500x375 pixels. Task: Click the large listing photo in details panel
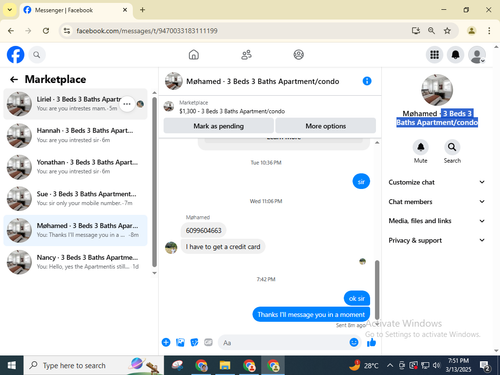coord(437,90)
